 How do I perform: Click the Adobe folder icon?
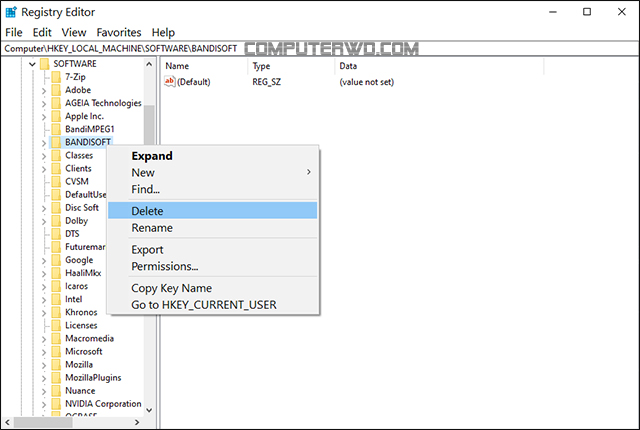[x=56, y=90]
